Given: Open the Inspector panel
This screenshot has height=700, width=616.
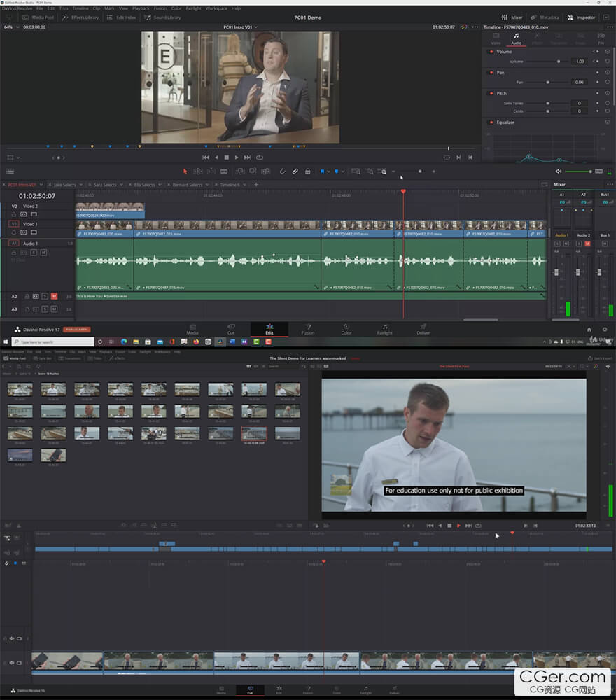Looking at the screenshot, I should [x=582, y=17].
